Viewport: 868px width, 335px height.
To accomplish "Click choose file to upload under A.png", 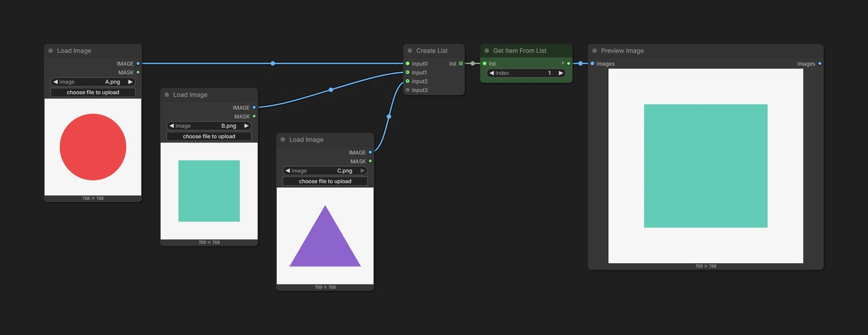I will pyautogui.click(x=93, y=92).
